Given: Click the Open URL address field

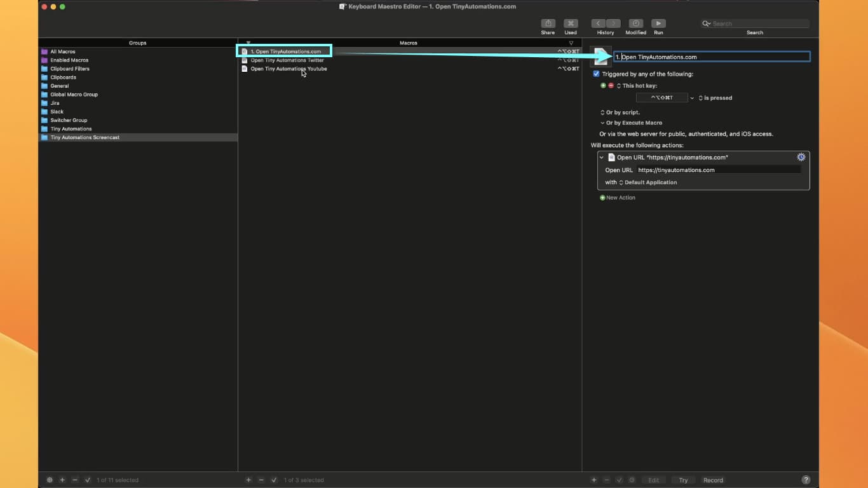Looking at the screenshot, I should 719,170.
